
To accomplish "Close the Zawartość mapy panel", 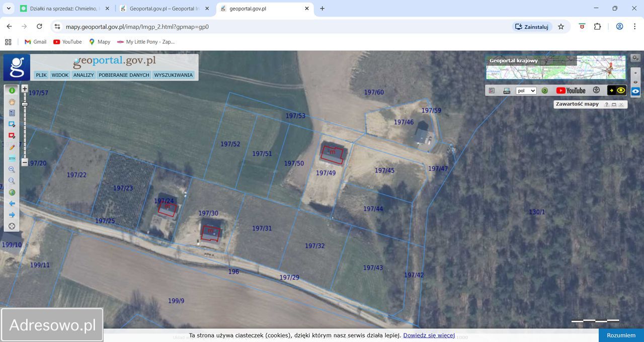I will tap(621, 105).
